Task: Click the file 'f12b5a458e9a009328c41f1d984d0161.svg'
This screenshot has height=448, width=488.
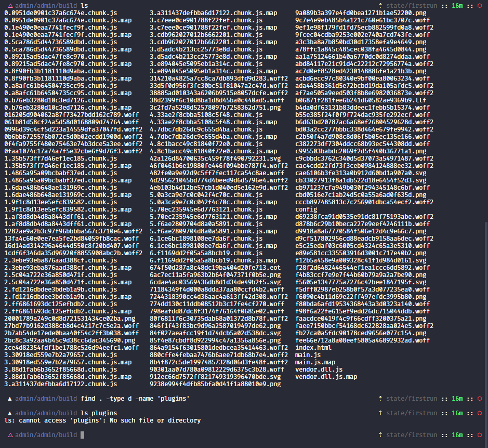Action: point(360,260)
